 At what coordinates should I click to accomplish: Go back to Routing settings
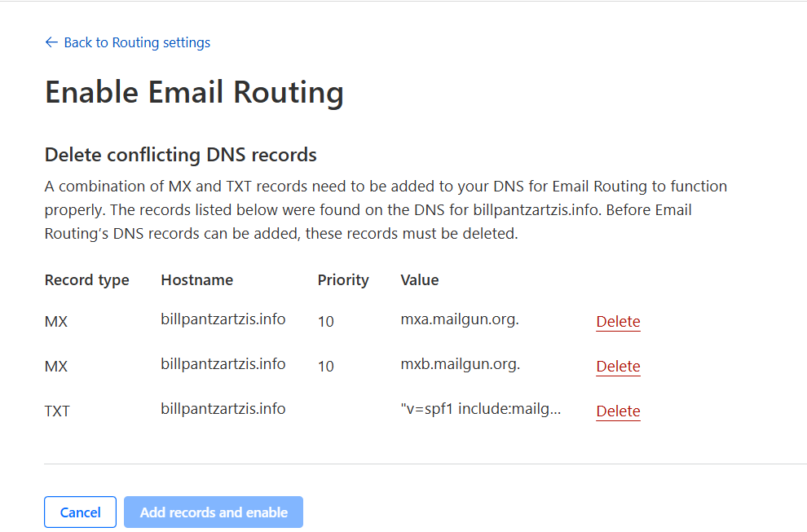pos(136,42)
